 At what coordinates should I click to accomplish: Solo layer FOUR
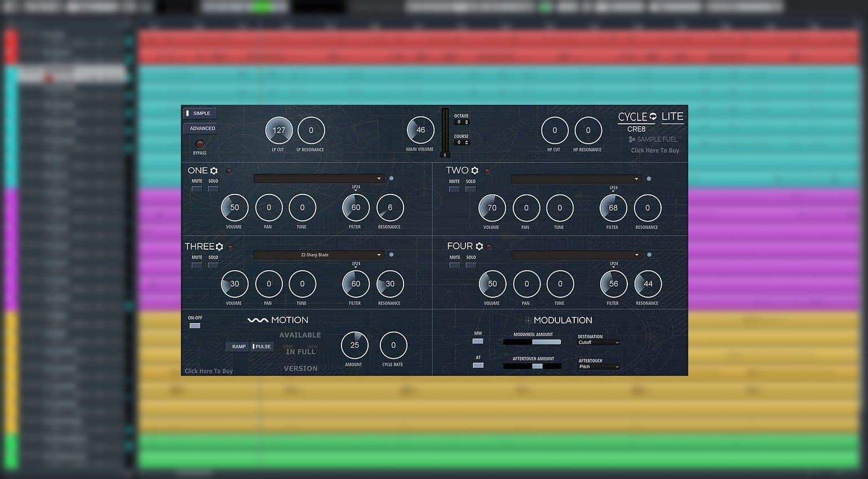click(x=471, y=265)
